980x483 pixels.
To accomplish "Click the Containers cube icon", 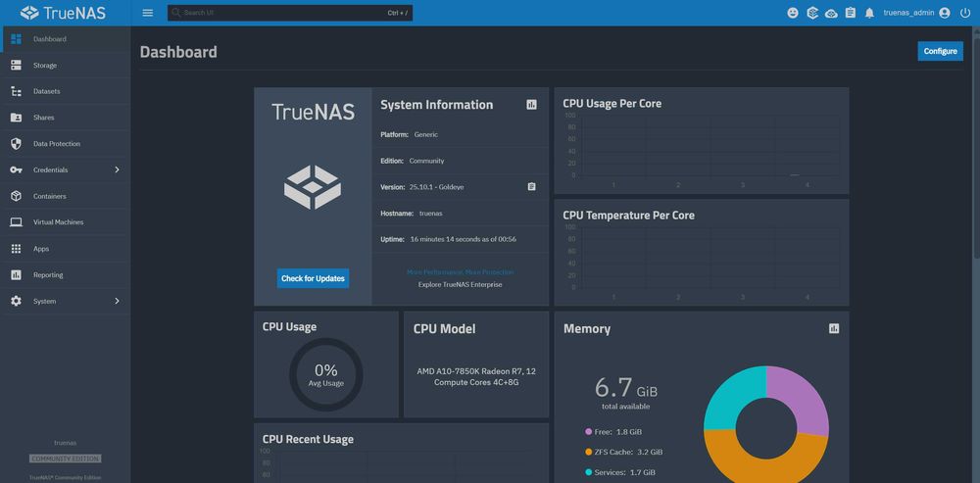I will (x=17, y=196).
